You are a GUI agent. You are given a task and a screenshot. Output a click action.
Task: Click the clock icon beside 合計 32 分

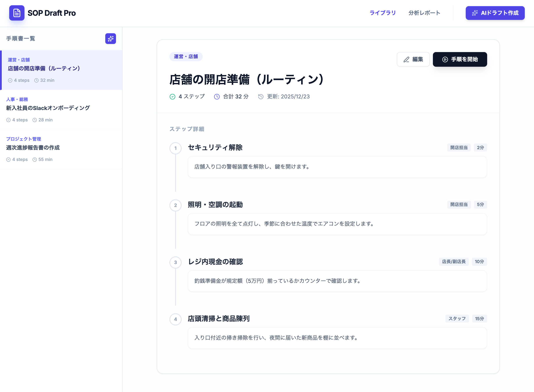(x=217, y=96)
